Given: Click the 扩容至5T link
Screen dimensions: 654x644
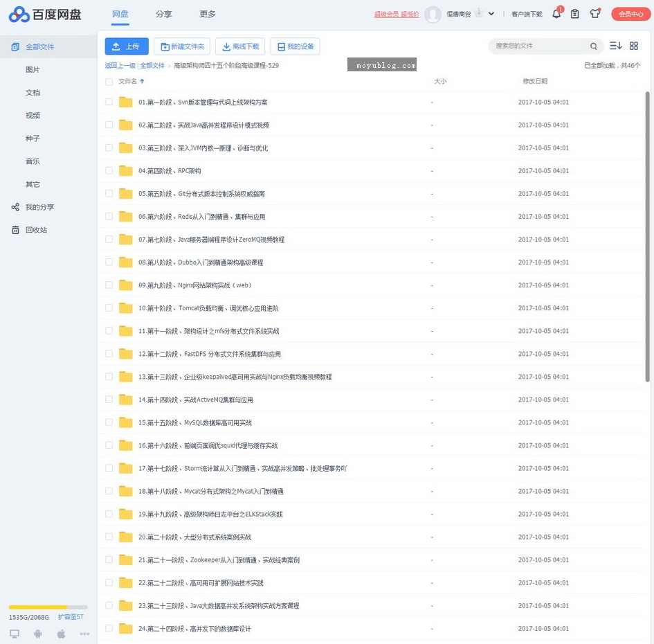Looking at the screenshot, I should pos(70,616).
